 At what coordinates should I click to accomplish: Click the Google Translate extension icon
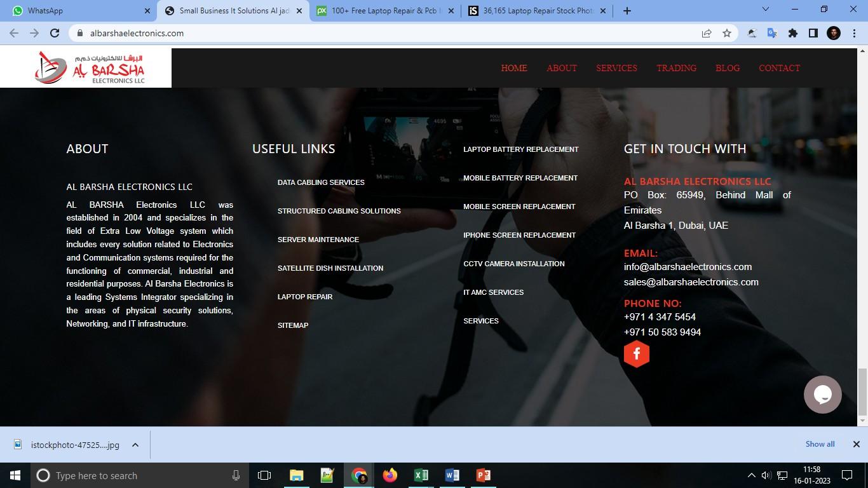point(772,33)
